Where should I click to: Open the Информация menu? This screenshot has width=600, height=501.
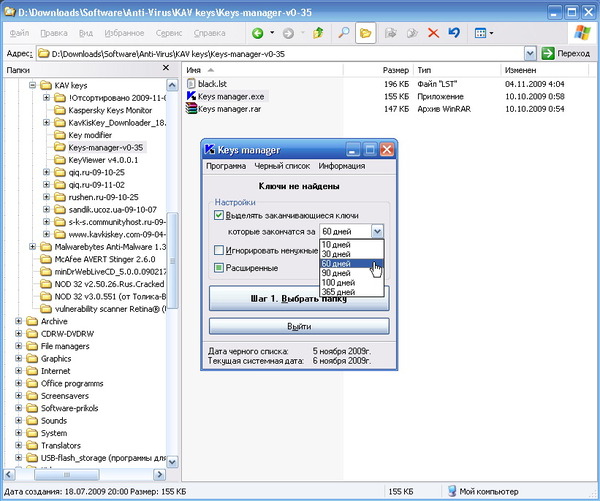point(342,166)
